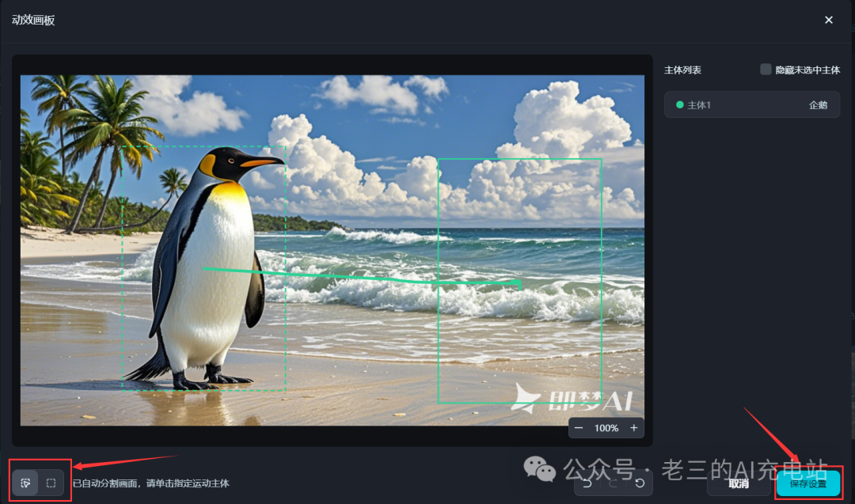Viewport: 855px width, 504px height.
Task: Click the 已自动分割画面 hint text
Action: click(151, 483)
